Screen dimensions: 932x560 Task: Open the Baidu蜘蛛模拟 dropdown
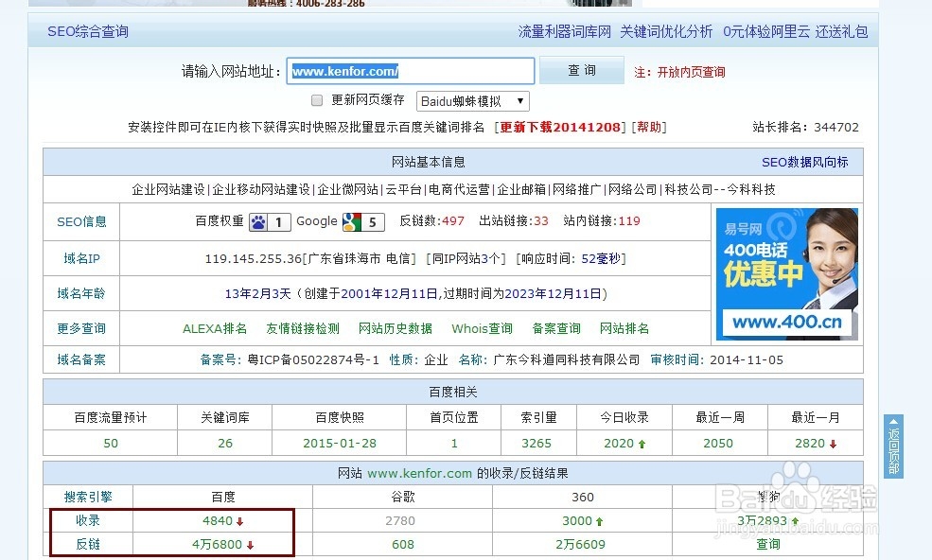click(472, 100)
